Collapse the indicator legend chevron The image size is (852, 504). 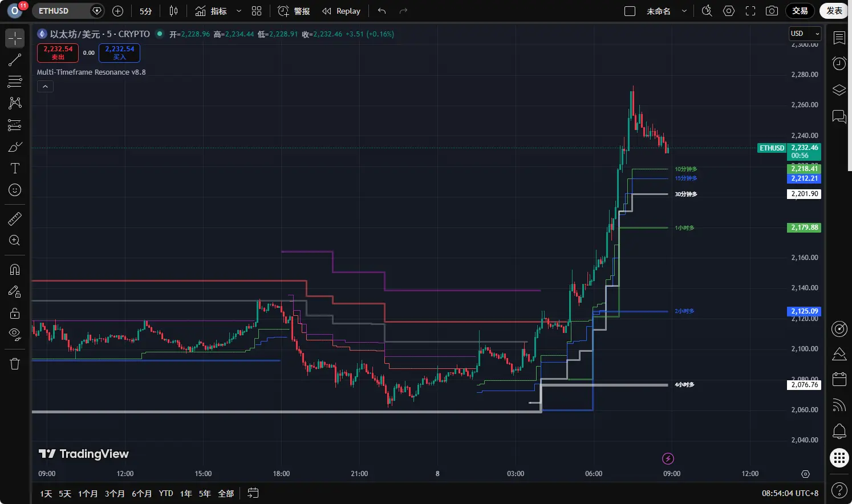tap(45, 86)
